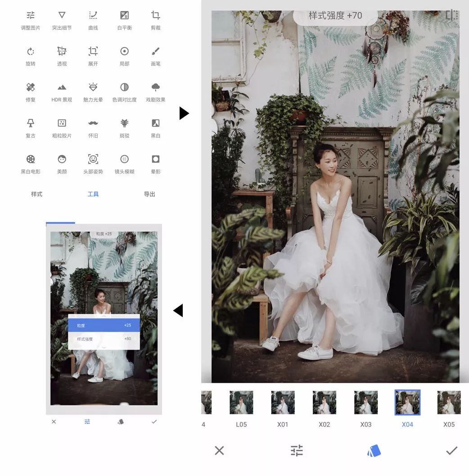Open the 透视 perspective tool
Screen dimensions: 469x476
coord(62,56)
